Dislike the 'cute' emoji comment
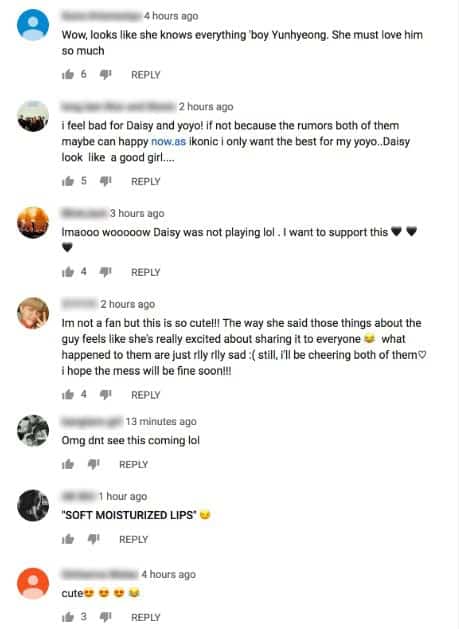459x629 pixels. point(106,617)
